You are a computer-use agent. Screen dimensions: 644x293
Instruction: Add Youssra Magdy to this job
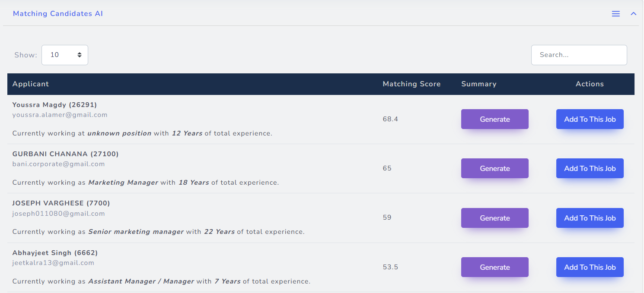click(590, 119)
